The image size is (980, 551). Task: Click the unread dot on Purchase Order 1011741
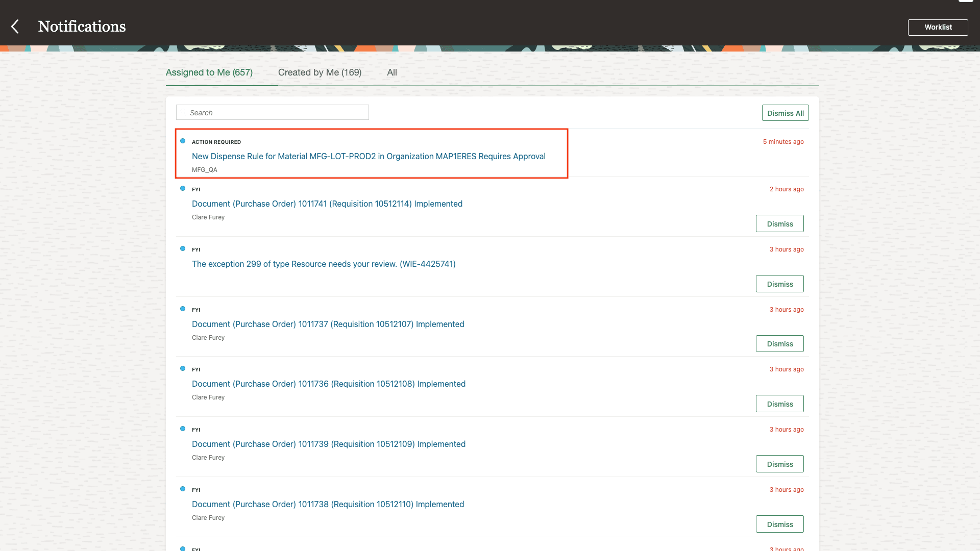point(183,188)
